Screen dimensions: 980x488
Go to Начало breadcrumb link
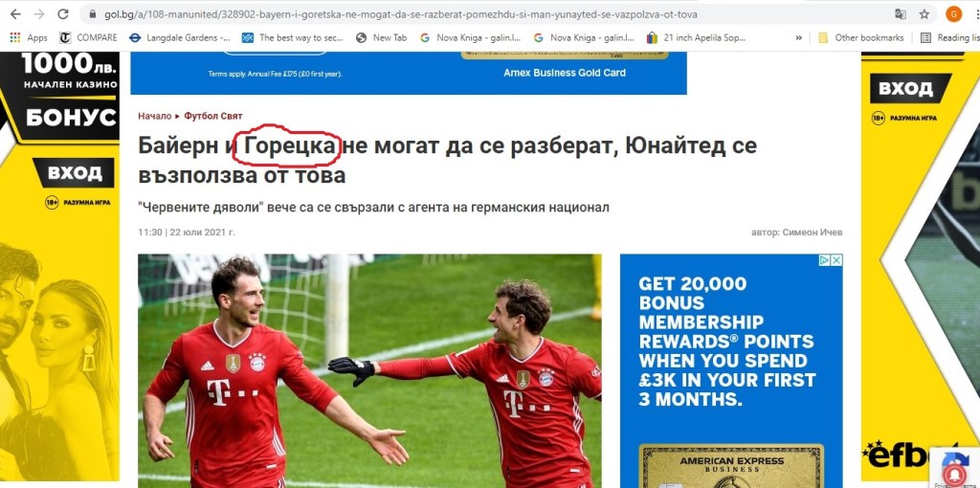pyautogui.click(x=154, y=116)
